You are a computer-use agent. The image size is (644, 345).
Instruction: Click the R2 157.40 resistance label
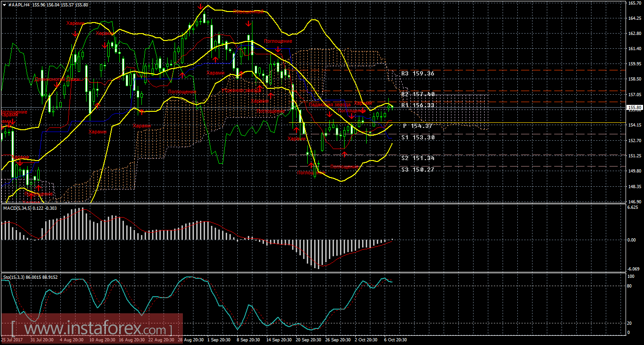coord(418,94)
